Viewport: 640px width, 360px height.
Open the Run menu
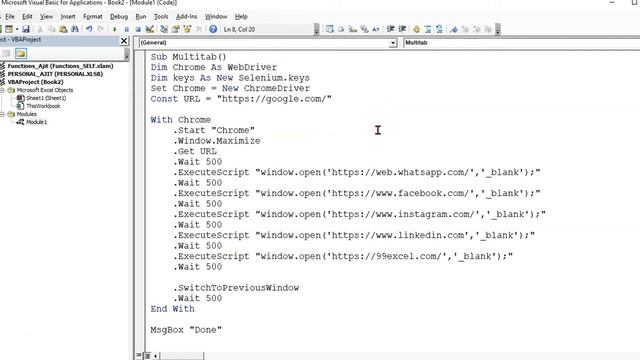[x=141, y=17]
